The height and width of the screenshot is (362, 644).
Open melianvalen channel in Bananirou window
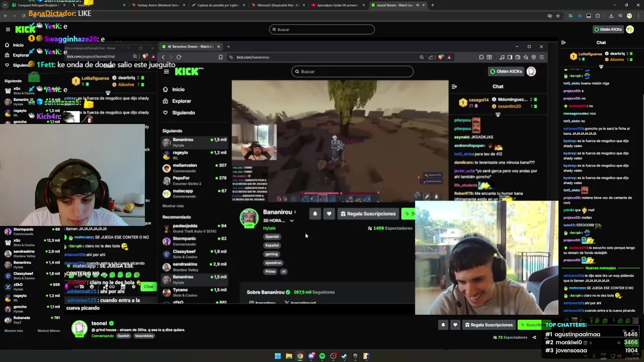[195, 168]
